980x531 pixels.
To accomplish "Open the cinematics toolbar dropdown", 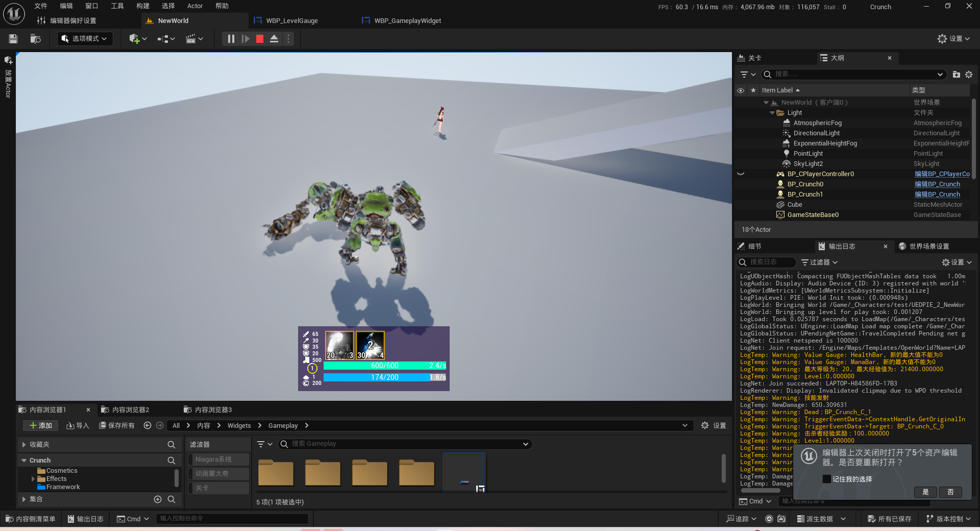I will click(194, 39).
